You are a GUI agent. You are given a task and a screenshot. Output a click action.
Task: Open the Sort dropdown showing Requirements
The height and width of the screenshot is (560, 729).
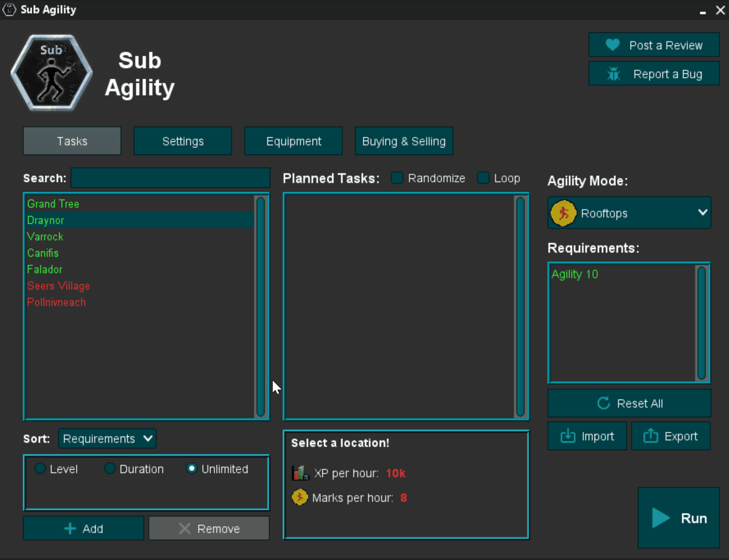tap(107, 438)
